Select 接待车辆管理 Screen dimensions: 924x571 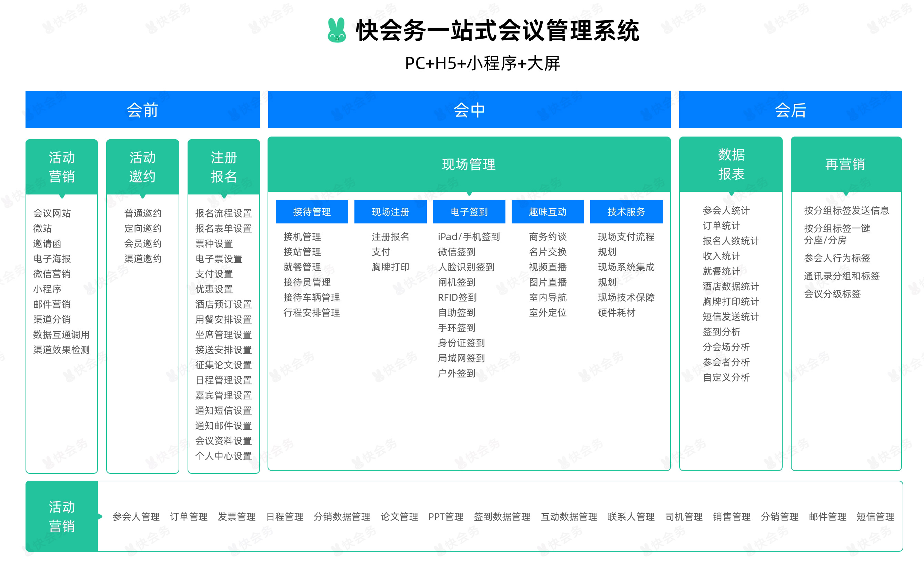pyautogui.click(x=312, y=297)
